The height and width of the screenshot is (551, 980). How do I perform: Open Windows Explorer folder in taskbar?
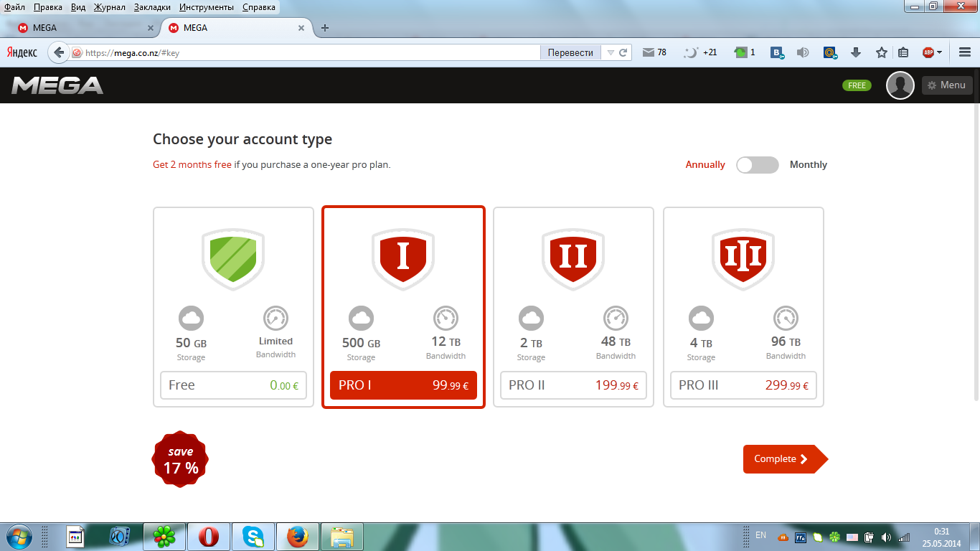pyautogui.click(x=342, y=537)
